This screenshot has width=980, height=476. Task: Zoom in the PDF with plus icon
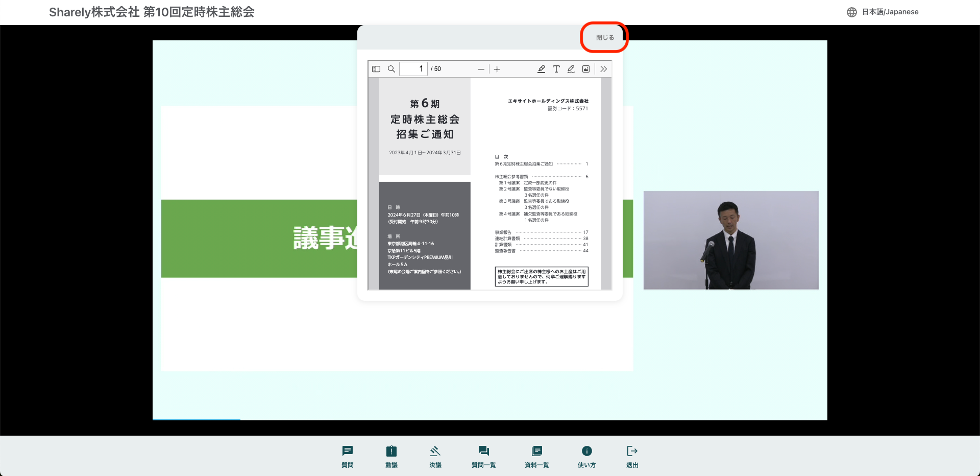497,69
